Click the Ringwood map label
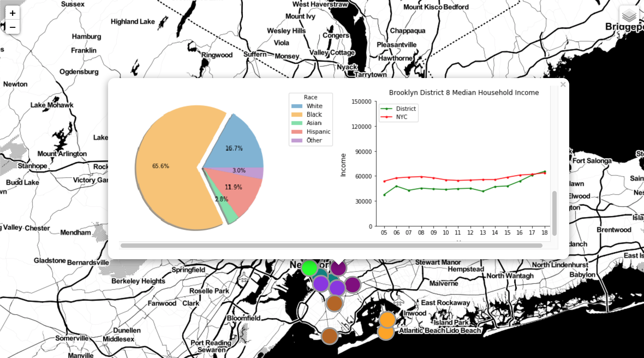Viewport: 644px width, 358px height. [x=217, y=55]
